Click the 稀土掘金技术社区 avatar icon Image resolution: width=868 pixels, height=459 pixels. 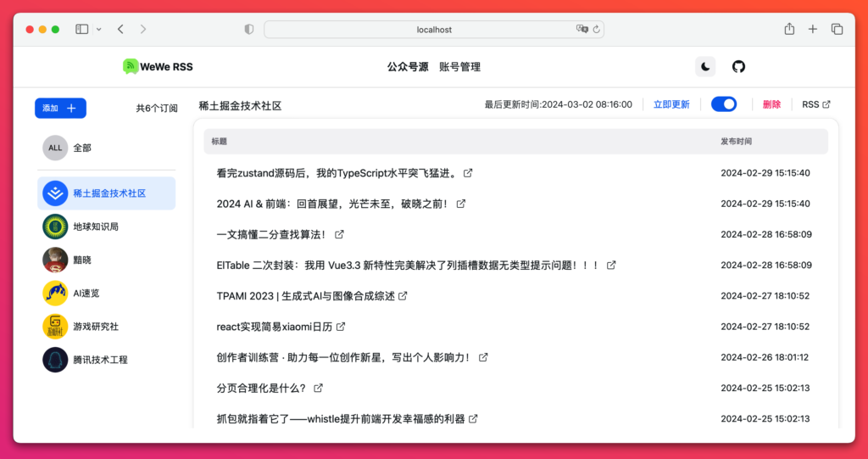pyautogui.click(x=55, y=193)
